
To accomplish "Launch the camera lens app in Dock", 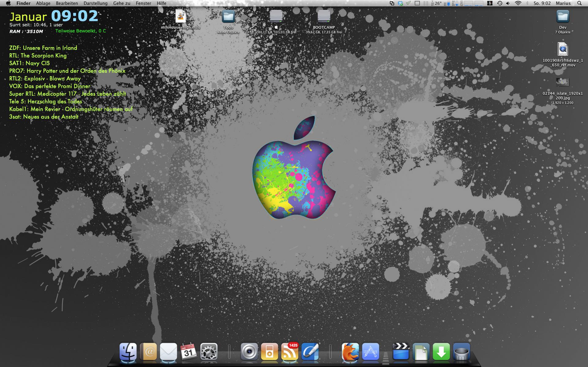I will (249, 351).
